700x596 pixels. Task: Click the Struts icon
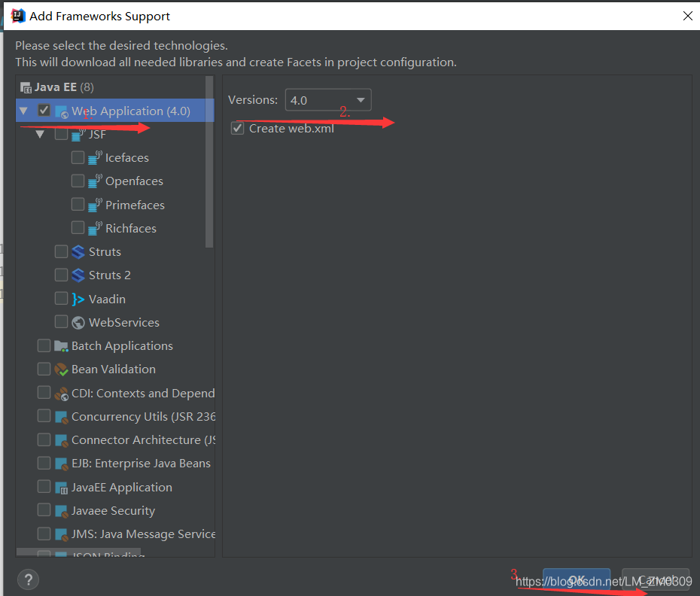[78, 252]
